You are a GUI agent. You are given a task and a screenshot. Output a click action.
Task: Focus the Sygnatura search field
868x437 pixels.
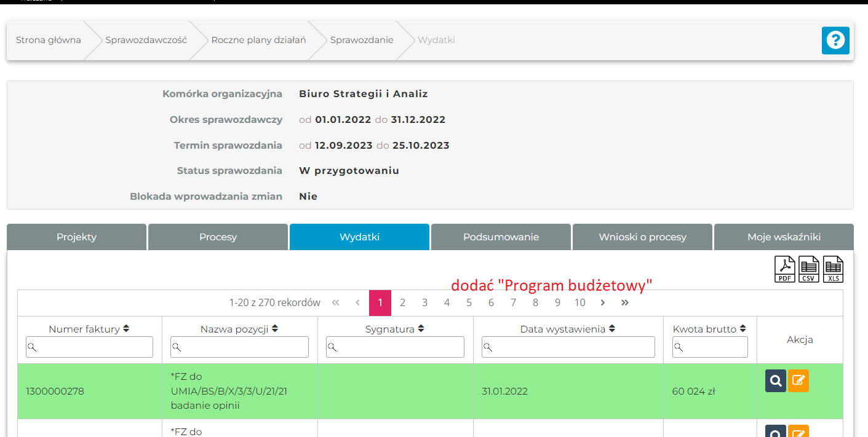click(x=396, y=347)
